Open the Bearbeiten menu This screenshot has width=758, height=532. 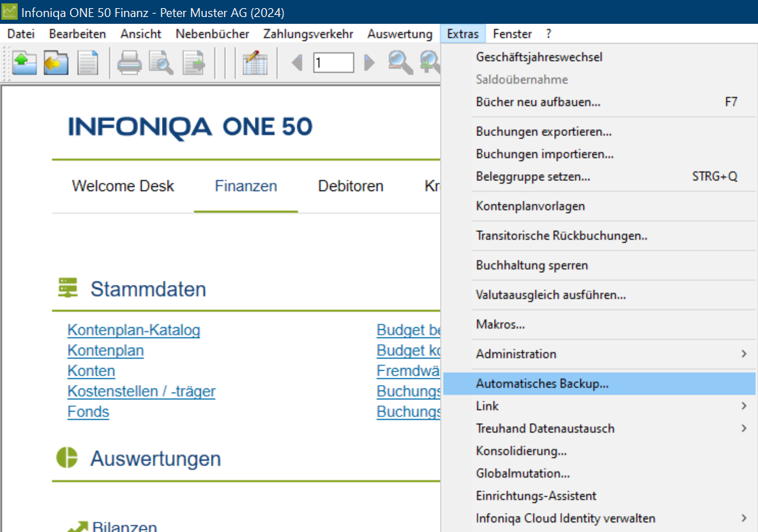tap(78, 34)
